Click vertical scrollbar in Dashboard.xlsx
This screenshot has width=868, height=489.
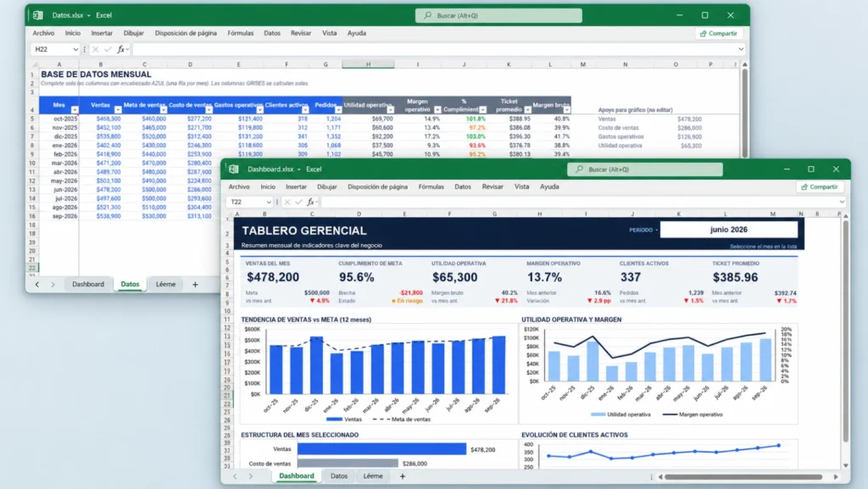pyautogui.click(x=845, y=331)
